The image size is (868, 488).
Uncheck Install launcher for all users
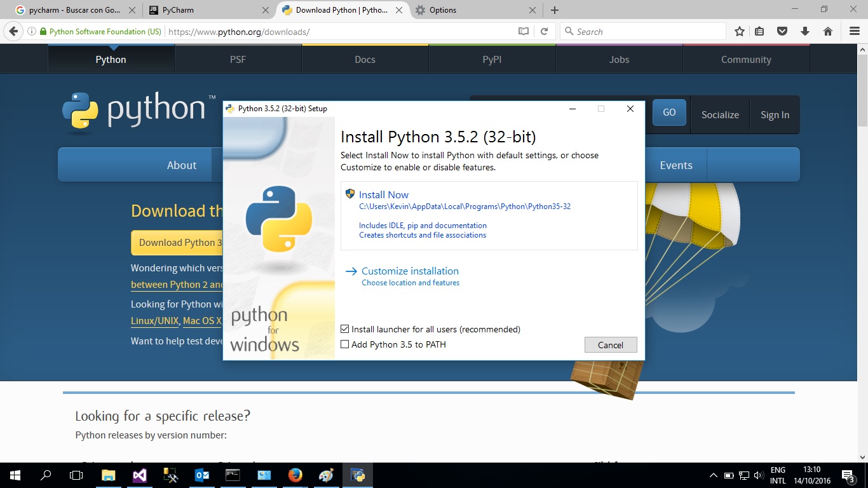pos(345,329)
